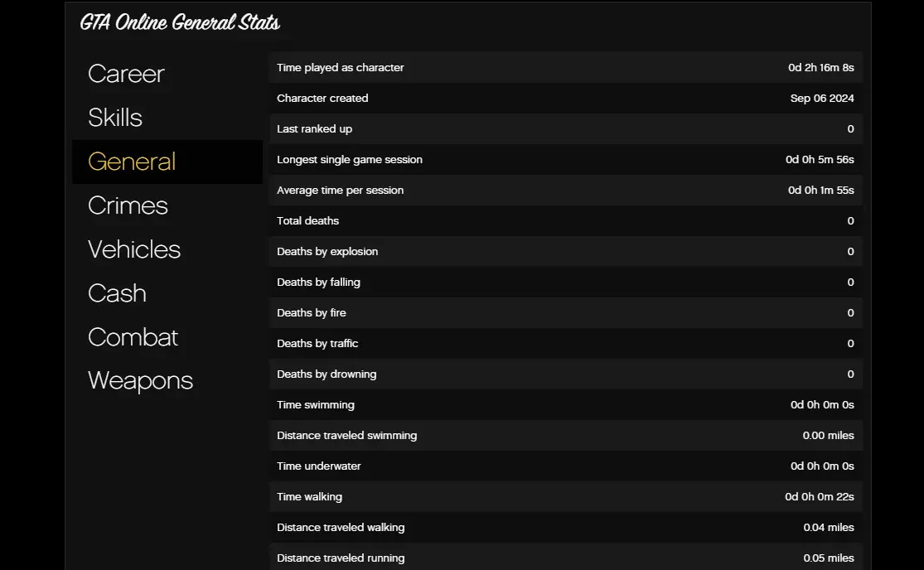Click the Deaths by drowning row
Screen dimensions: 924x570
coord(565,374)
